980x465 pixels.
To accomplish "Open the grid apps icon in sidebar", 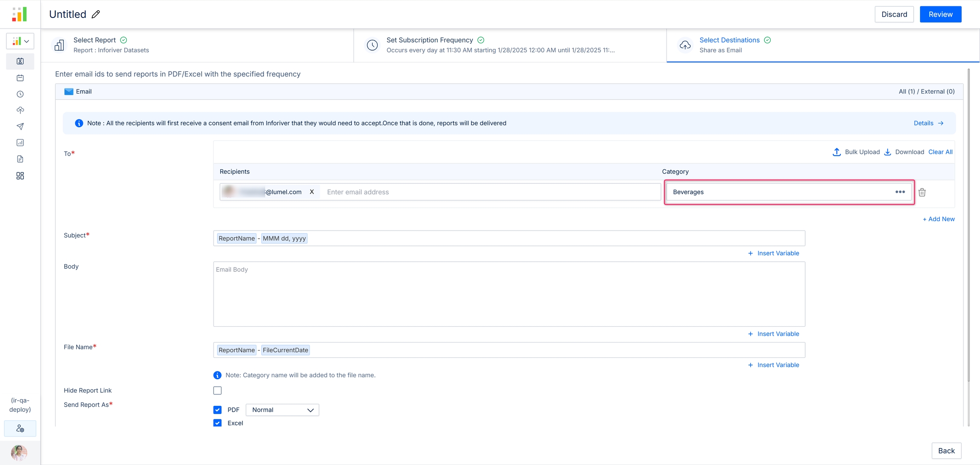I will tap(20, 176).
